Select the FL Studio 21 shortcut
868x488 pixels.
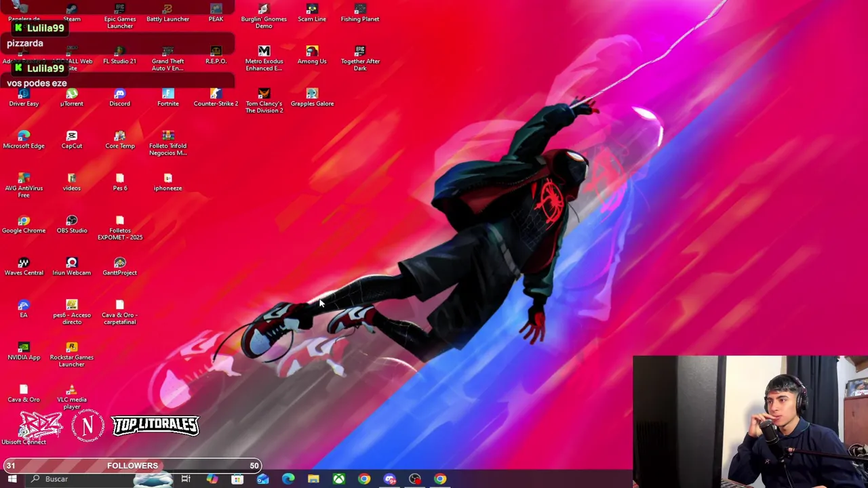tap(119, 56)
